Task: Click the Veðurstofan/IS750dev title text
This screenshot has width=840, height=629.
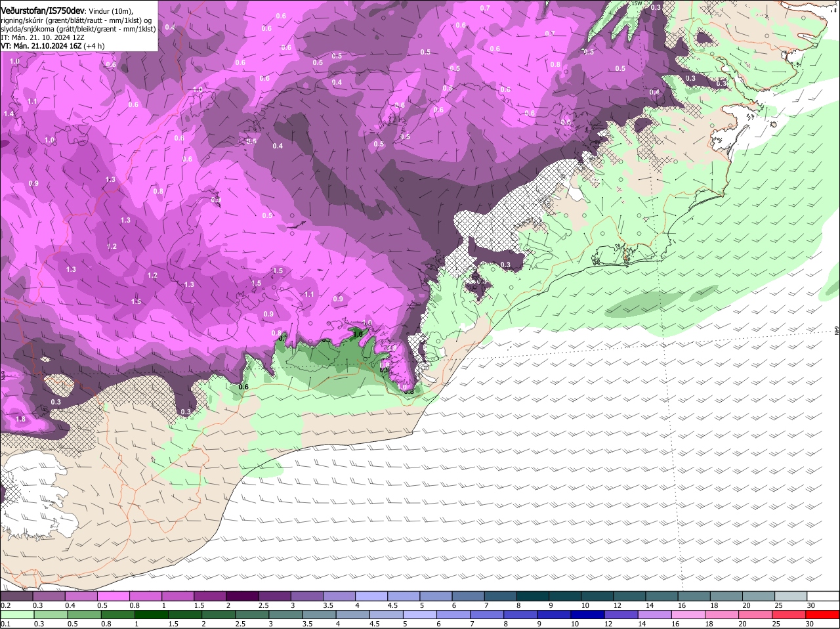Action: (43, 11)
